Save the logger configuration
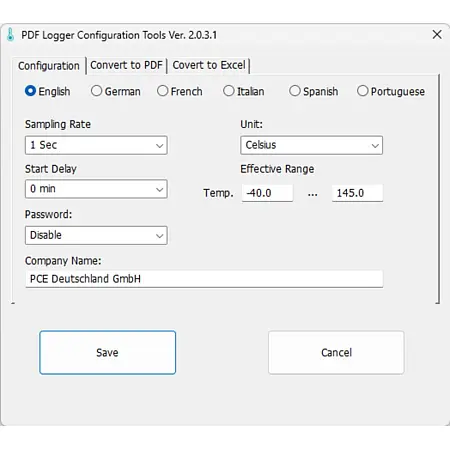The width and height of the screenshot is (450, 450). point(107,352)
